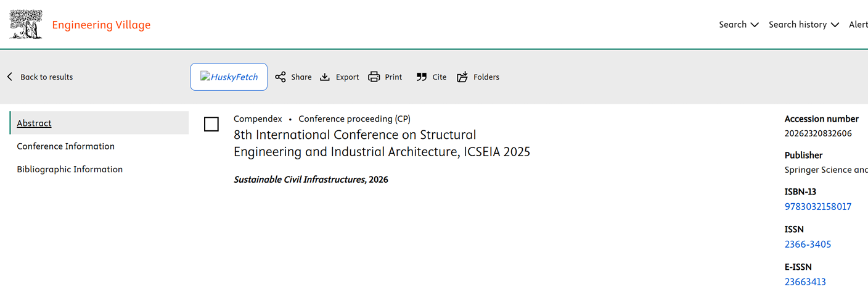Click the Folders icon
868x297 pixels.
point(462,77)
